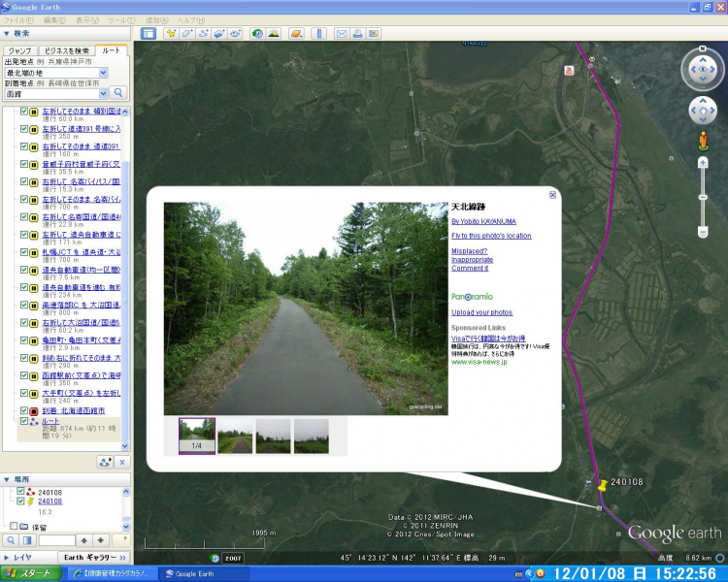Select the second photo thumbnail in popup
This screenshot has width=728, height=582.
(x=235, y=436)
